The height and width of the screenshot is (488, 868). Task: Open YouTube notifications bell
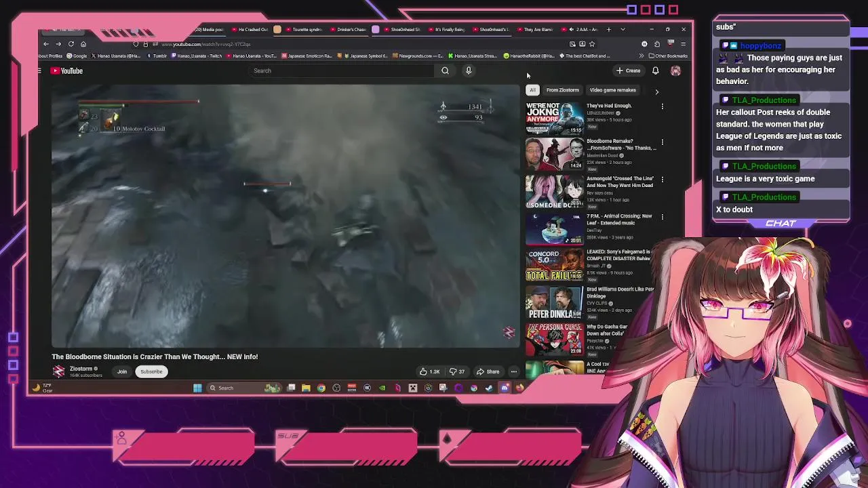click(x=656, y=70)
